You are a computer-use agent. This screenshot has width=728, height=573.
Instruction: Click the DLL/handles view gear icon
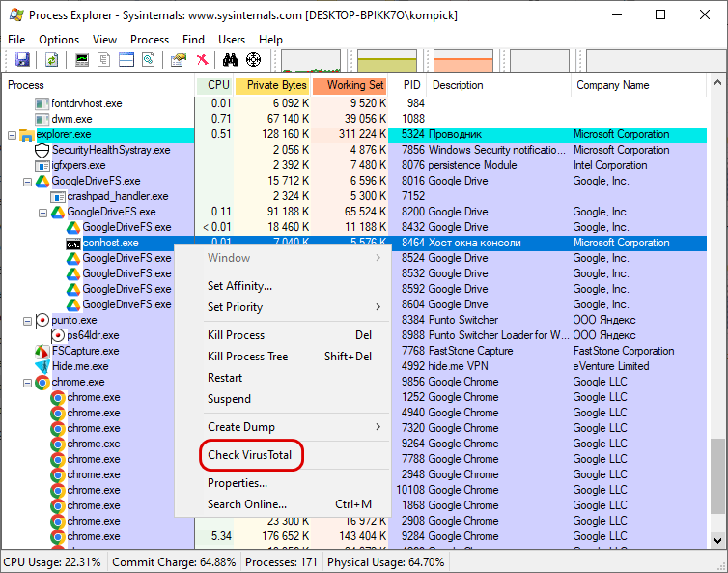[149, 60]
